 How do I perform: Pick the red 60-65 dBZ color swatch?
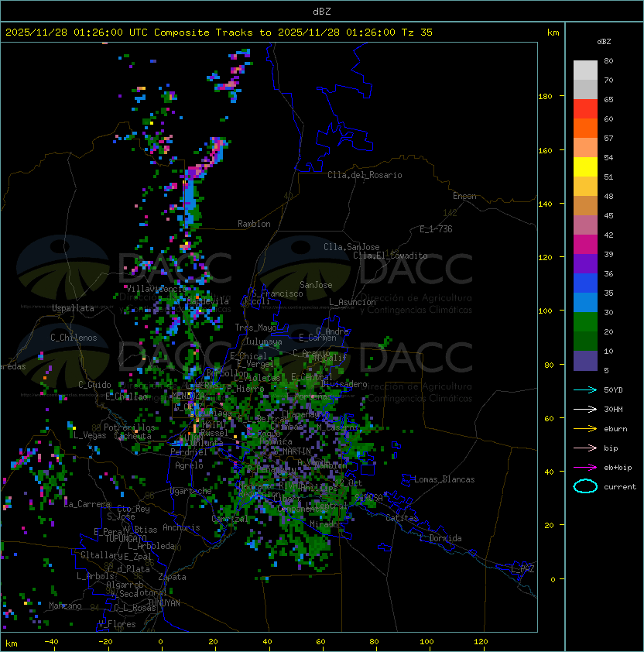point(585,109)
